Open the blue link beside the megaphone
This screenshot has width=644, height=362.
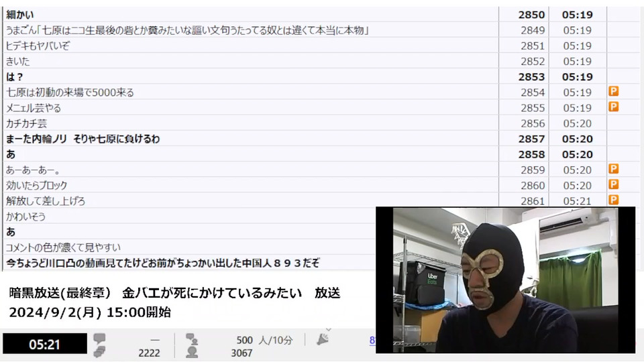point(372,340)
